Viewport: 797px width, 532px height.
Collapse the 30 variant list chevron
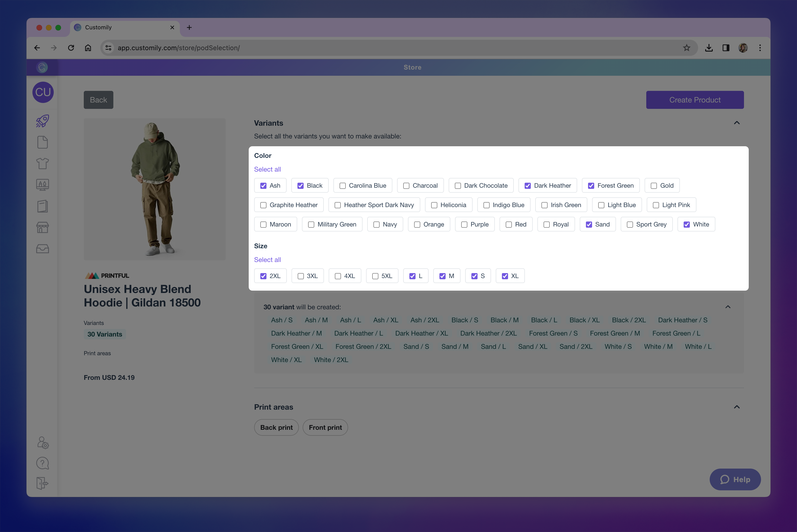pyautogui.click(x=728, y=307)
